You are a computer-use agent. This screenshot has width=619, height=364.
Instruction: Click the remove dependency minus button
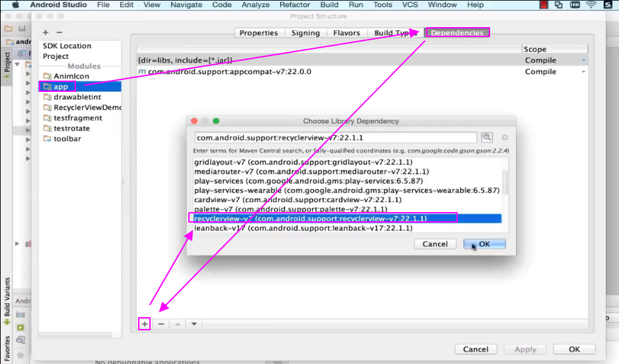click(x=161, y=324)
